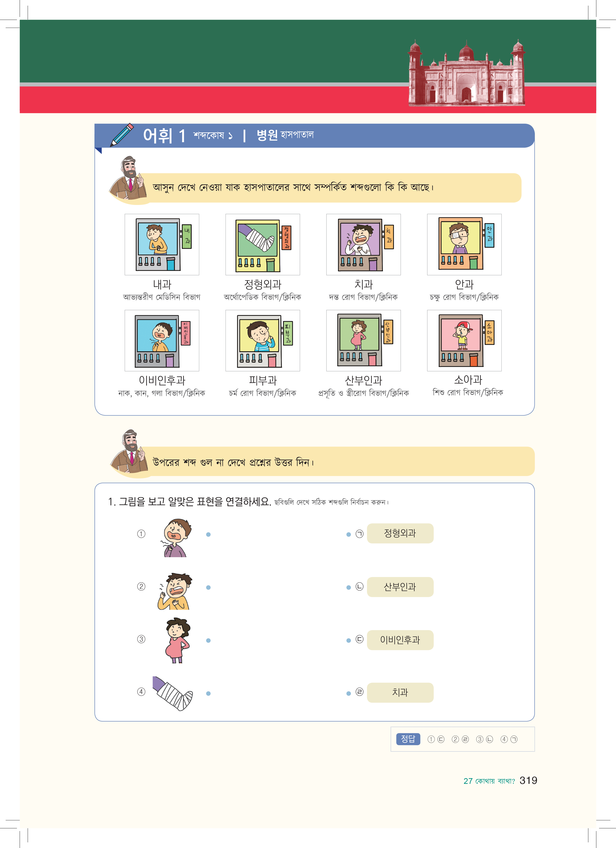Select the 정형외과 bandaged leg illustration
This screenshot has width=616, height=848.
point(263,244)
